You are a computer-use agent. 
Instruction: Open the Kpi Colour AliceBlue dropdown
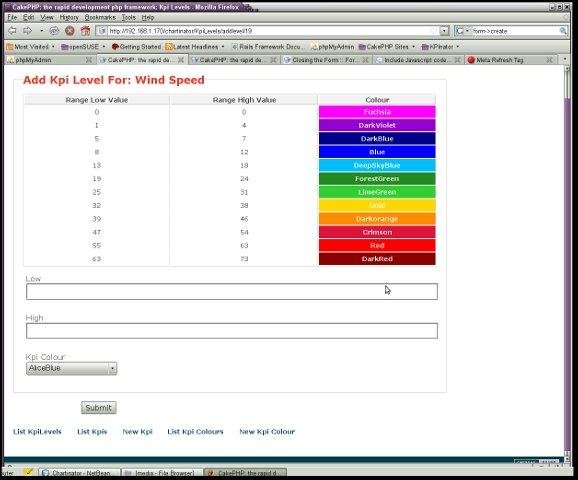[x=72, y=368]
